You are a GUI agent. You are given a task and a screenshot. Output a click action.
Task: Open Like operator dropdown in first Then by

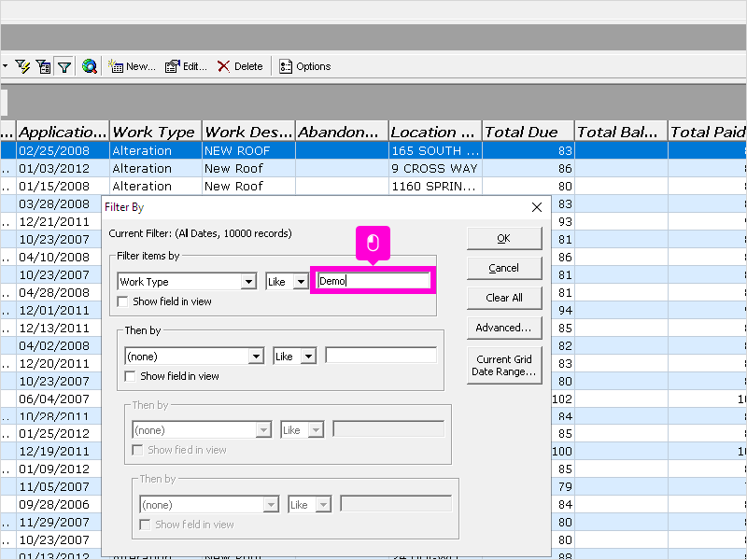[308, 357]
